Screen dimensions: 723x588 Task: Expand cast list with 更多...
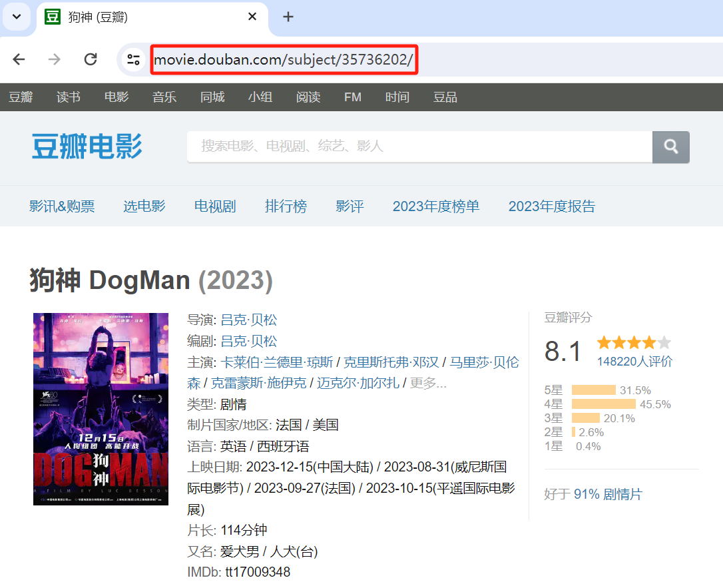click(x=428, y=383)
